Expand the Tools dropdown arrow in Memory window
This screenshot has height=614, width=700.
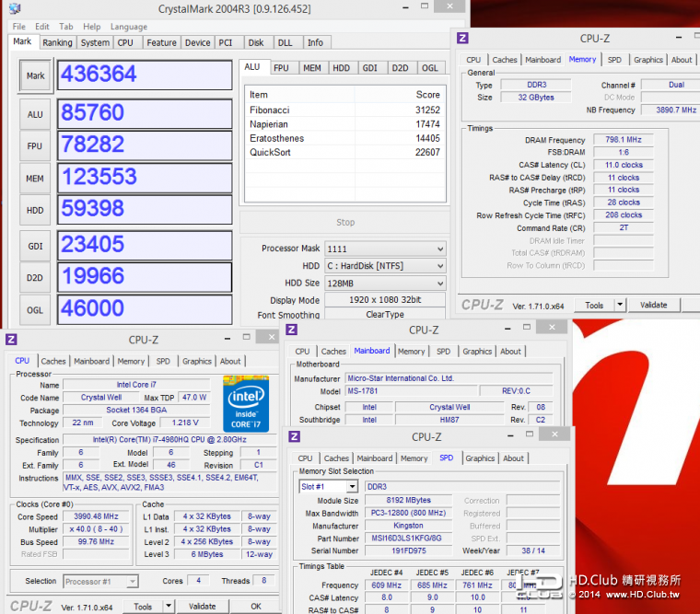point(620,306)
